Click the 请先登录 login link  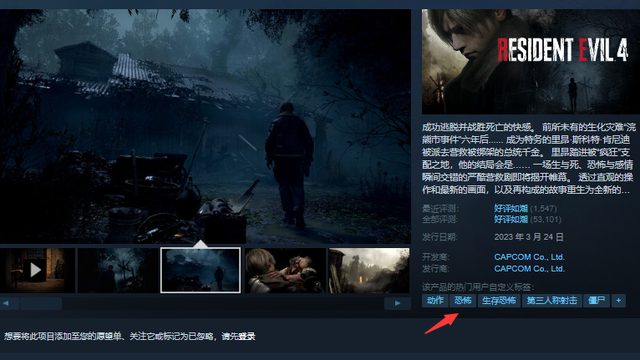[x=238, y=336]
